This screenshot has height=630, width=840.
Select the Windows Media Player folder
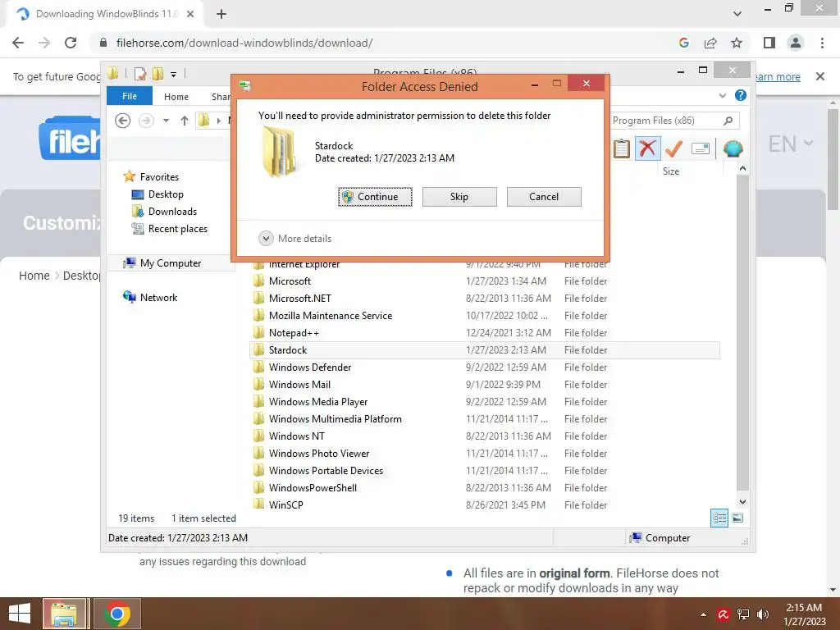[x=484, y=401]
